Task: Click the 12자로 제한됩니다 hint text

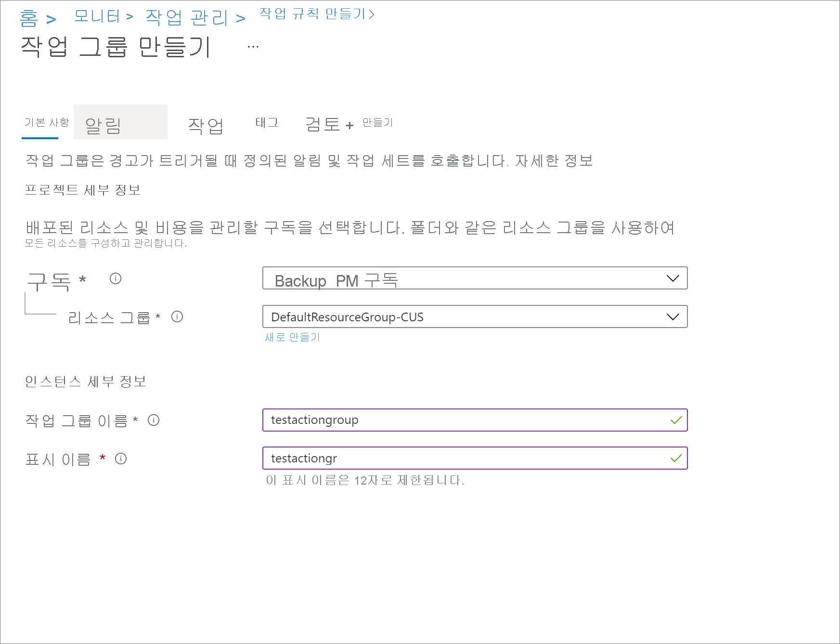Action: coord(365,480)
